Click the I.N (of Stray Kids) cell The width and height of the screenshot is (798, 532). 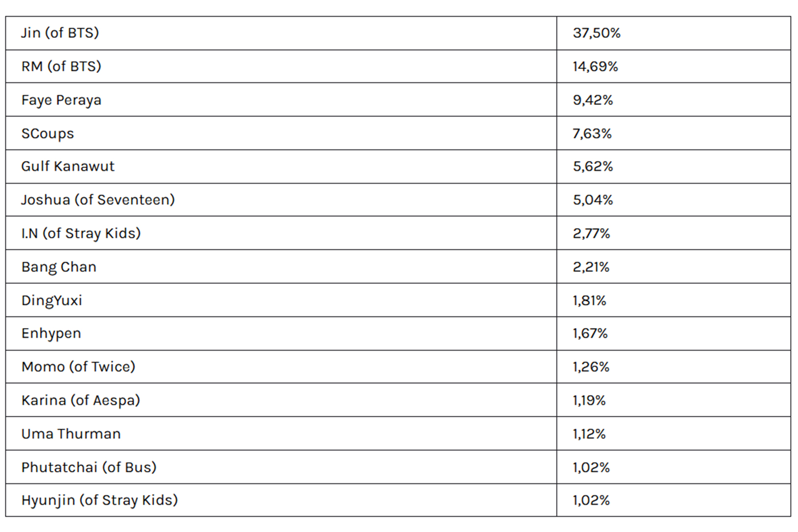(81, 233)
